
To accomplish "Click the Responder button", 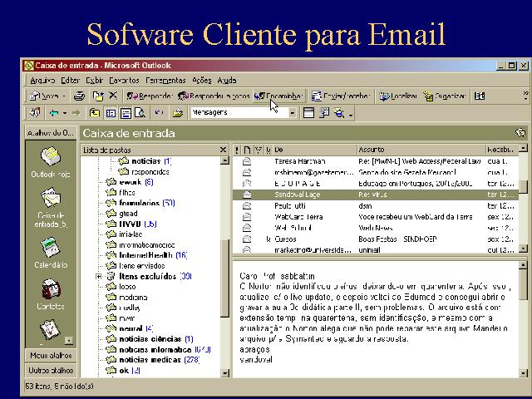I will tap(150, 96).
